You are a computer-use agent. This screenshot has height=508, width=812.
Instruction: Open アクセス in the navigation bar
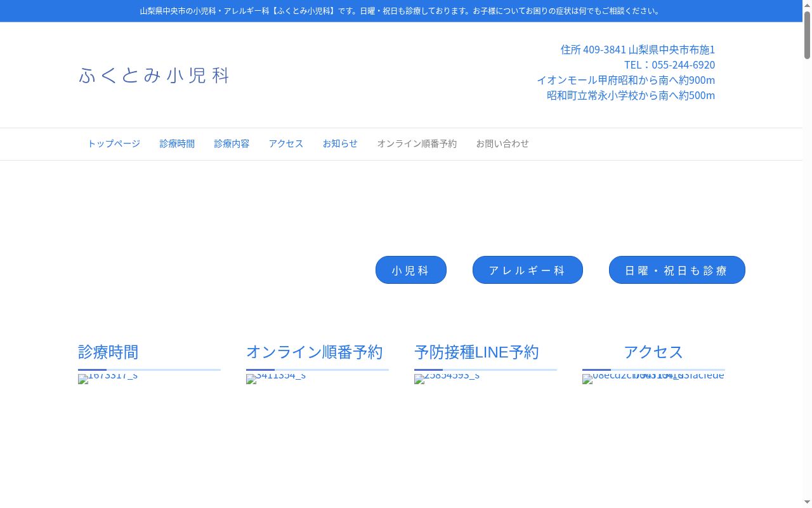286,144
